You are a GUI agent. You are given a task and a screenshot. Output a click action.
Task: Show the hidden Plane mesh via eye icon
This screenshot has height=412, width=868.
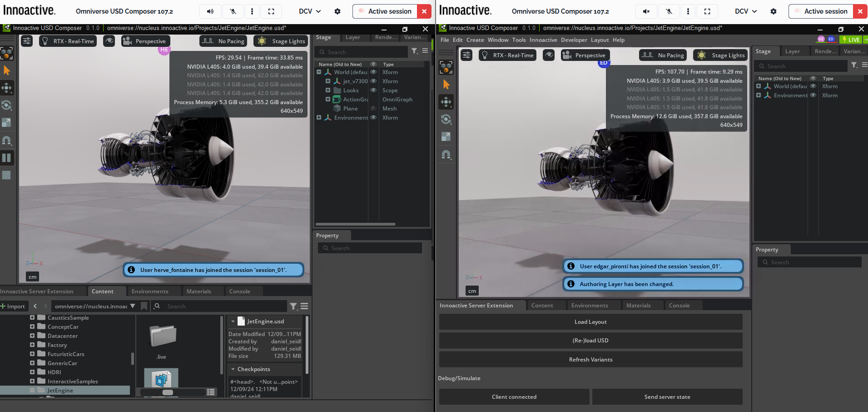(373, 108)
